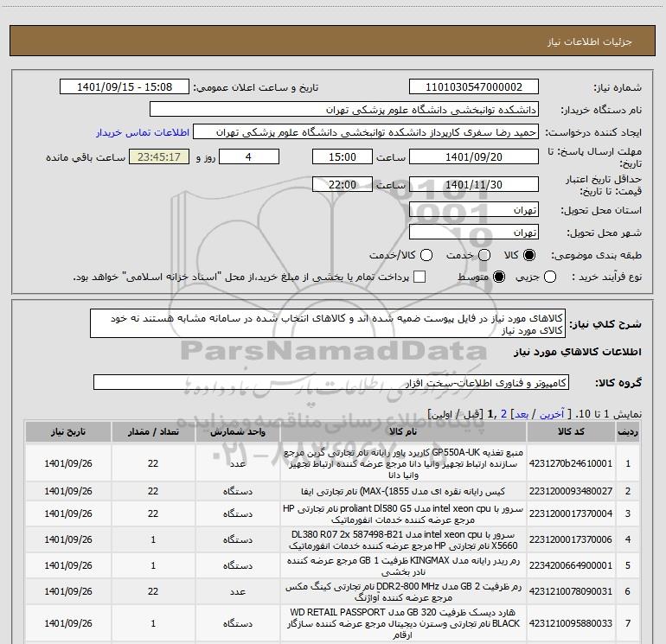The width and height of the screenshot is (666, 644).
Task: Click the شماره نیاز field 1101030547000002
Action: [x=474, y=86]
